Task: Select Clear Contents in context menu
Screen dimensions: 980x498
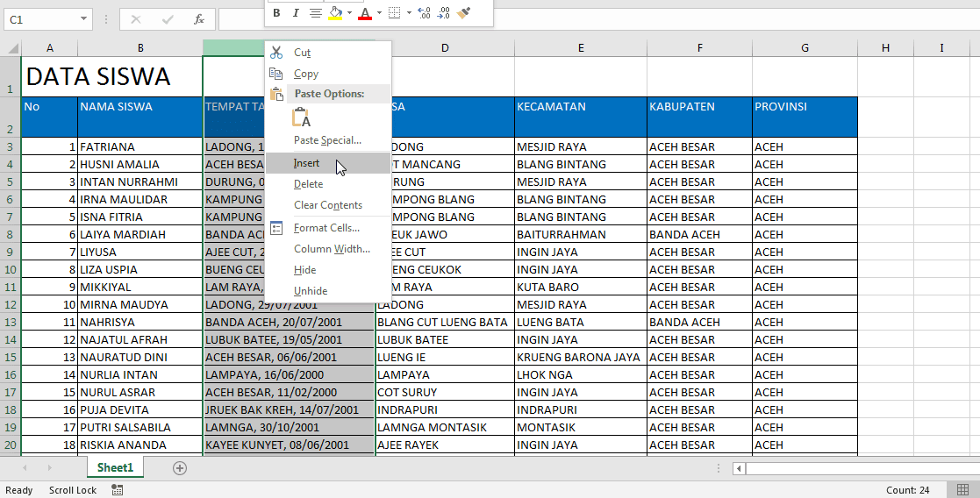Action: (328, 205)
